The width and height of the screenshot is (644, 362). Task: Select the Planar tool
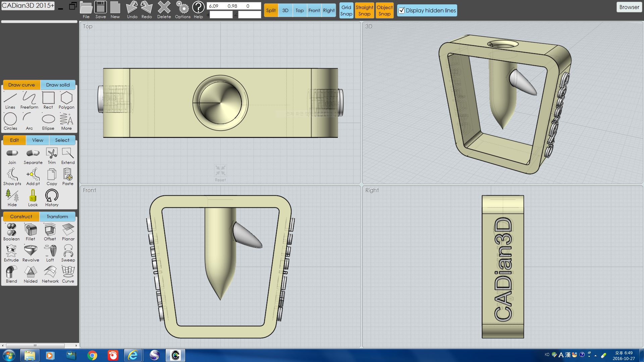point(68,232)
